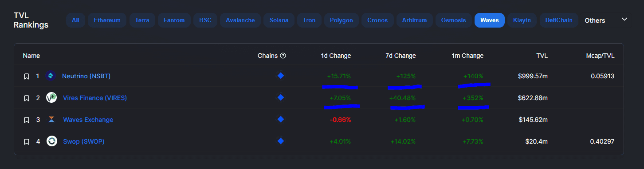This screenshot has height=169, width=644.
Task: Open the Vires Finance (VIRES) link
Action: tap(95, 98)
